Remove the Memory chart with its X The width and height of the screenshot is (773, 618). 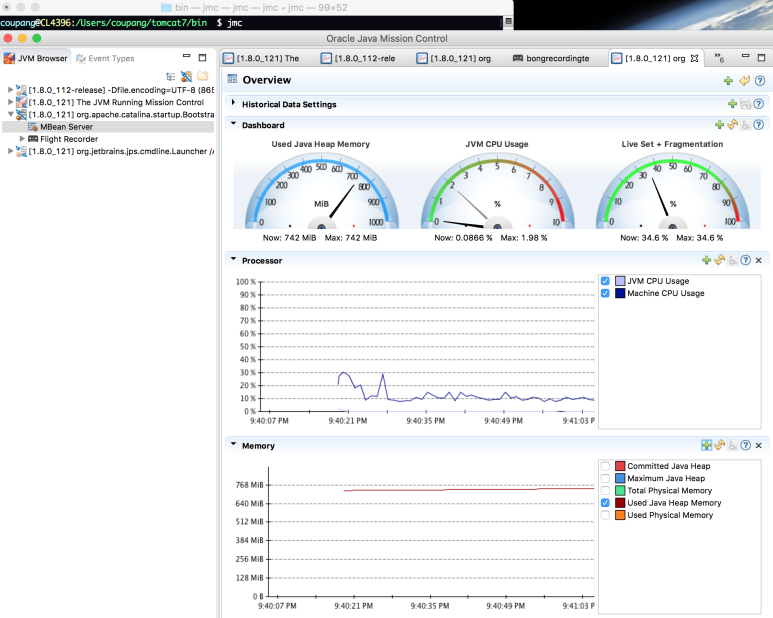(x=759, y=445)
